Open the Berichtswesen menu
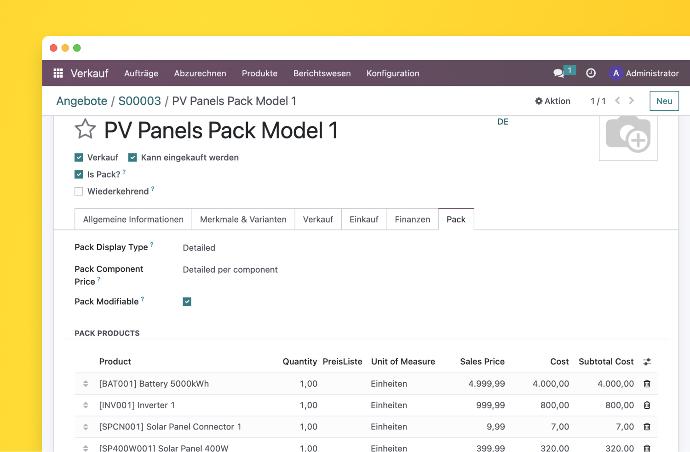Image resolution: width=690 pixels, height=452 pixels. pyautogui.click(x=322, y=73)
